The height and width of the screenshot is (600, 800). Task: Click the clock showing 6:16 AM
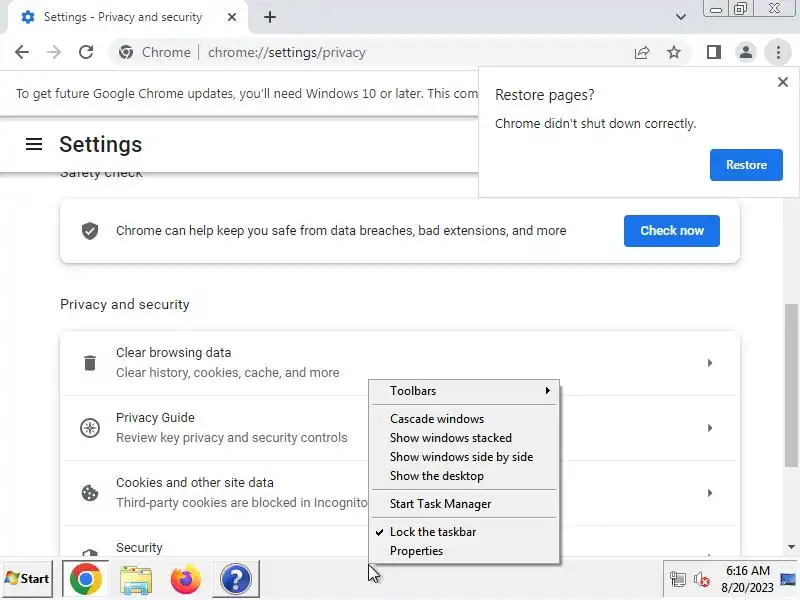click(747, 579)
